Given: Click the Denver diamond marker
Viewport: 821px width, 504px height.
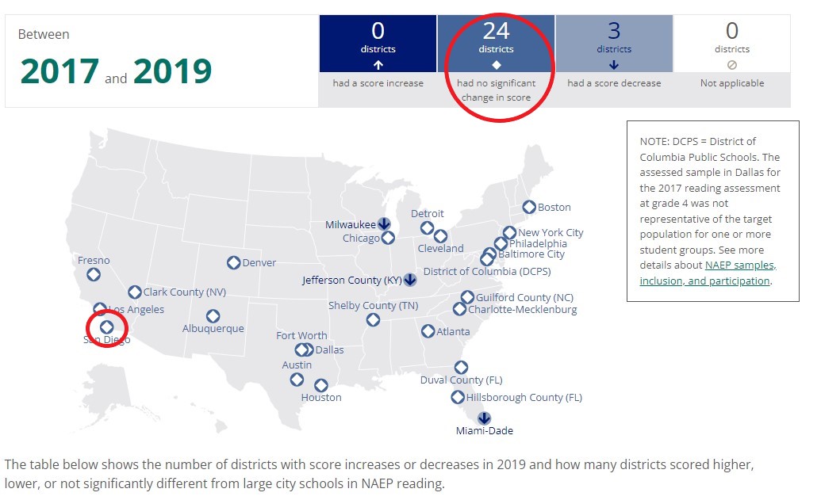Looking at the screenshot, I should [x=233, y=262].
